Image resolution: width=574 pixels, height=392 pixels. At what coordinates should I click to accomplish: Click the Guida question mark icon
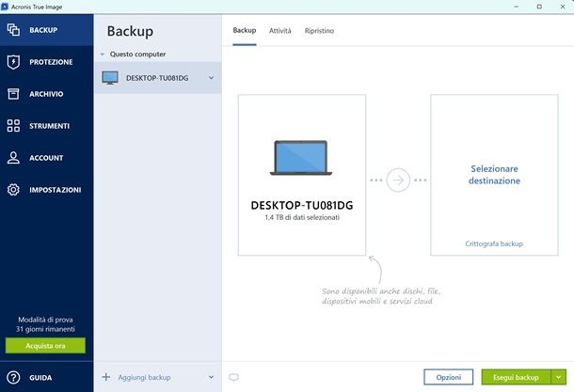(13, 377)
